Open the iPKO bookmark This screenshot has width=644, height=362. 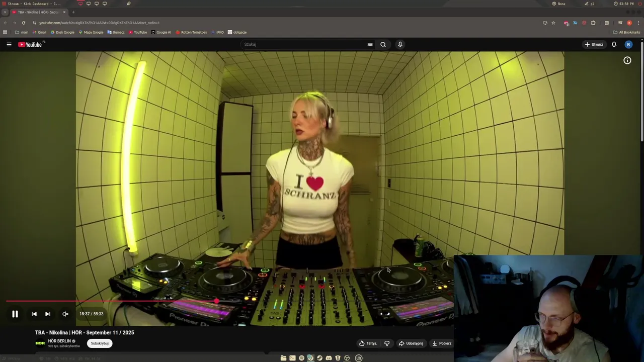217,32
